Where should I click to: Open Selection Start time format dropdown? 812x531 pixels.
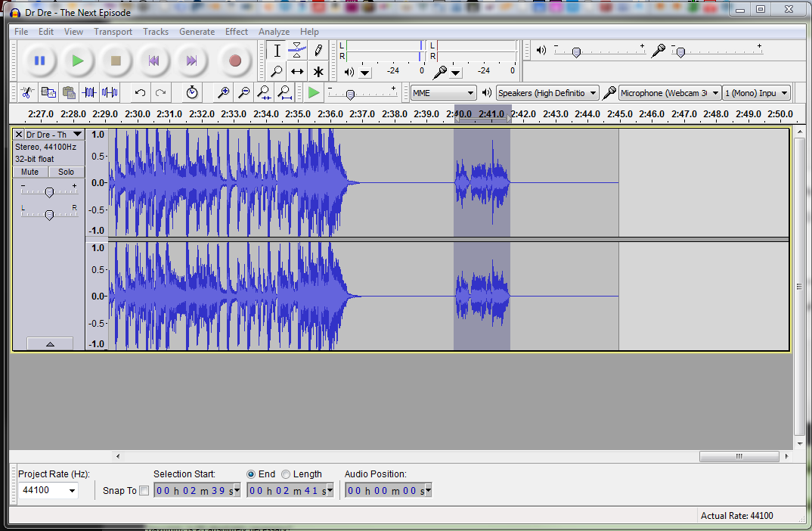[x=237, y=490]
